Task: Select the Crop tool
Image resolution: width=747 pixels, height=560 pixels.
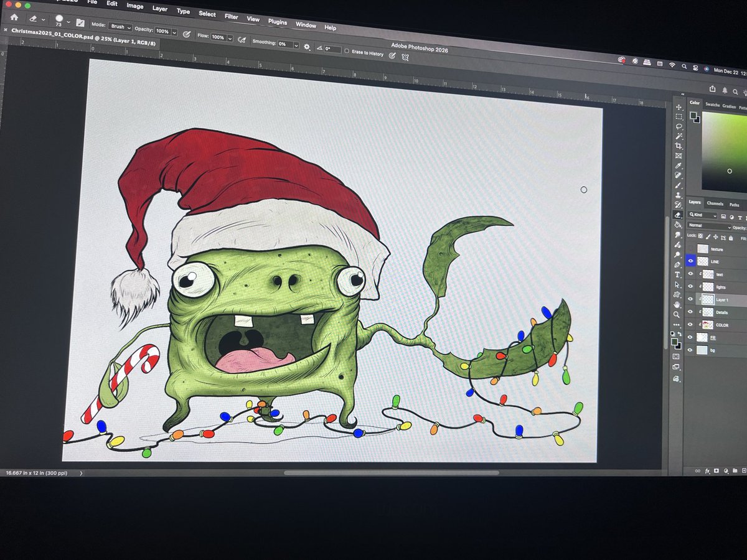Action: click(679, 146)
